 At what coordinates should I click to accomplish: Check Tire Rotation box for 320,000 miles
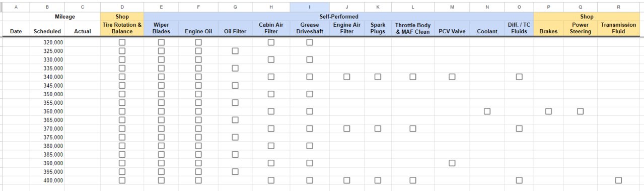click(122, 42)
